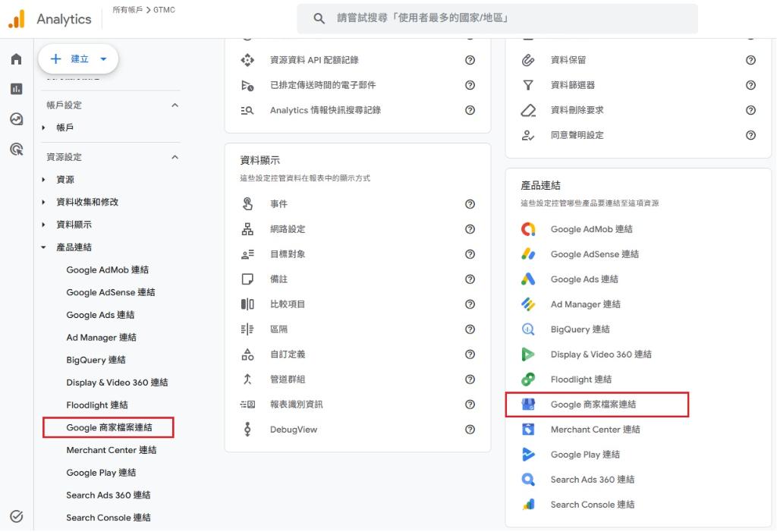This screenshot has height=532, width=777.
Task: Open Google Ads 連結 in the sidebar
Action: pyautogui.click(x=100, y=315)
